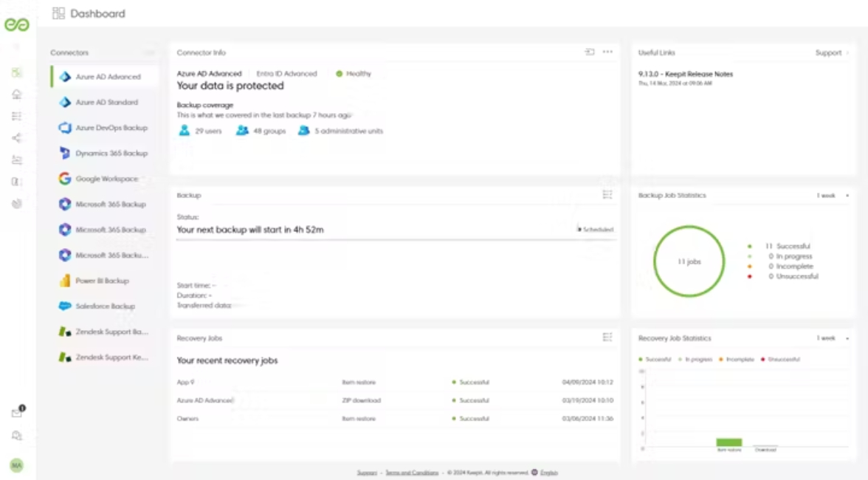This screenshot has height=480, width=868.
Task: Select the Power BI Backup connector icon
Action: (65, 280)
